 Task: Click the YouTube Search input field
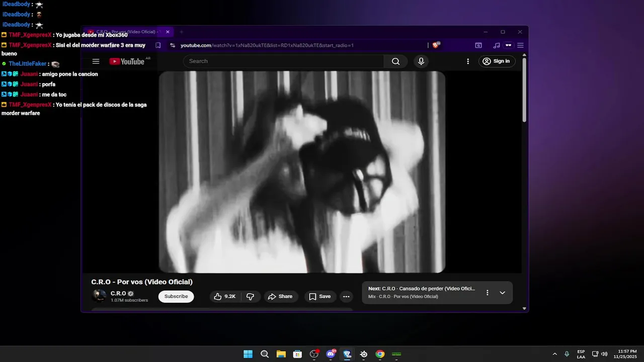284,61
